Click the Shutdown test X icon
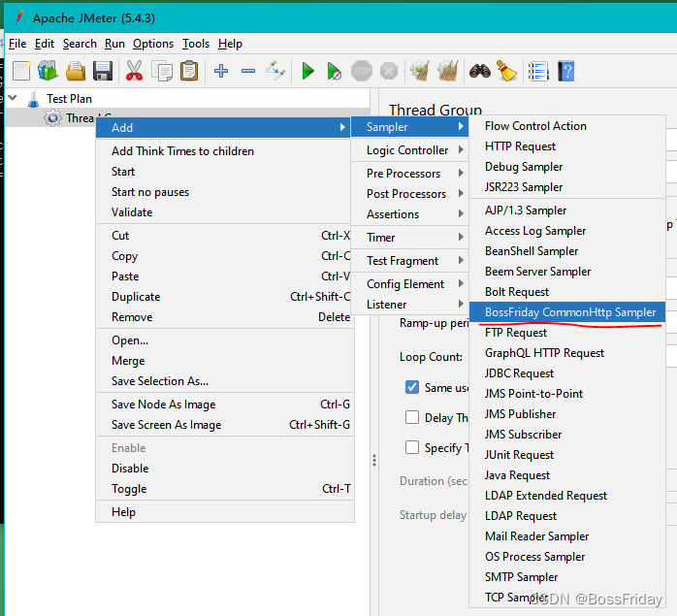The height and width of the screenshot is (616, 677). pos(389,71)
